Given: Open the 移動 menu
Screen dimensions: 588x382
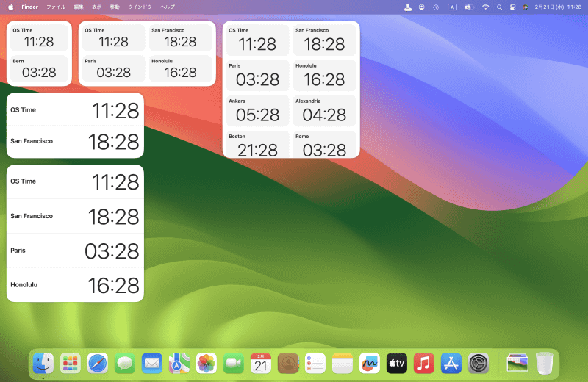Looking at the screenshot, I should [x=115, y=7].
